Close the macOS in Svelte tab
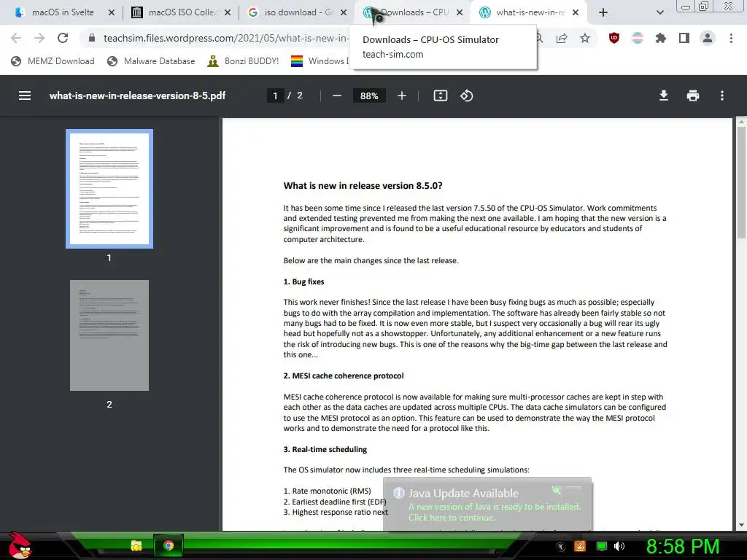Image resolution: width=747 pixels, height=560 pixels. click(x=112, y=12)
